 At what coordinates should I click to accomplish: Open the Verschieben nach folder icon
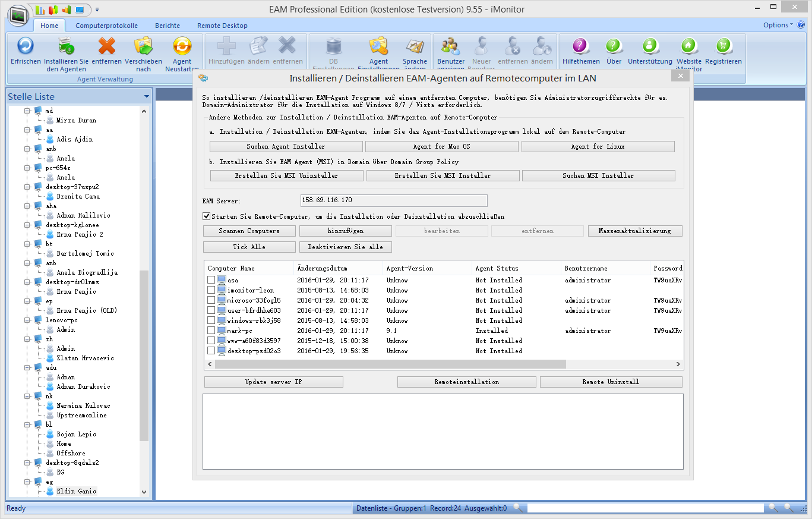pos(143,46)
